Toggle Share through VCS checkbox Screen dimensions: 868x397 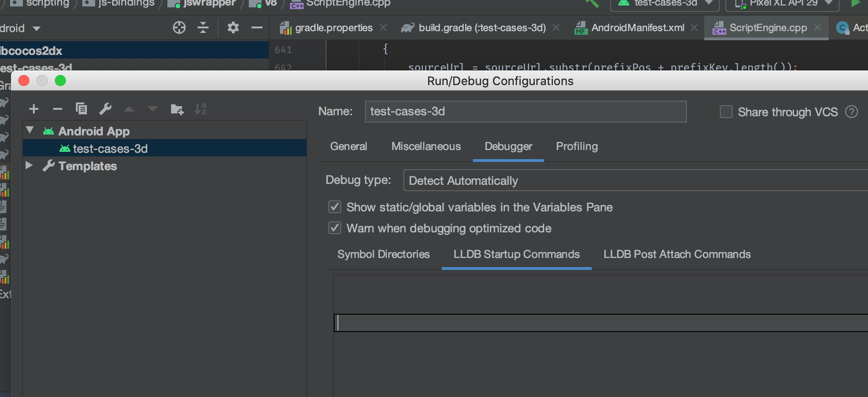click(x=726, y=112)
